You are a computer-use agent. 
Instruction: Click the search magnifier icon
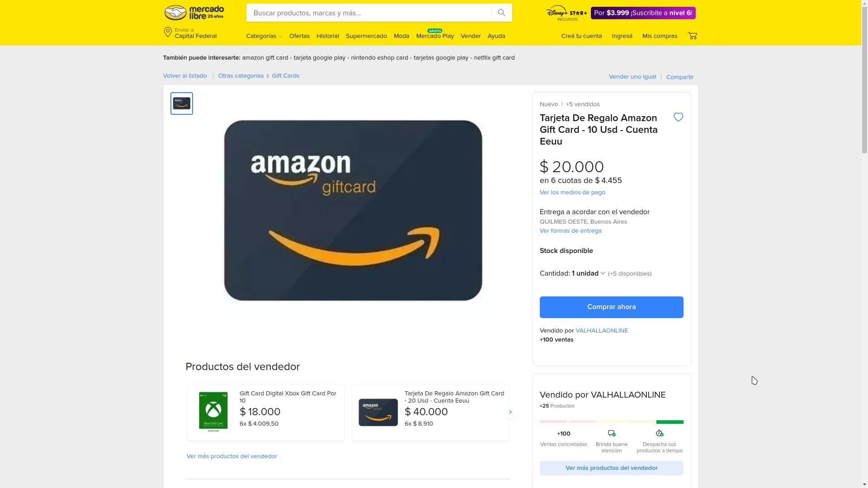click(x=501, y=13)
